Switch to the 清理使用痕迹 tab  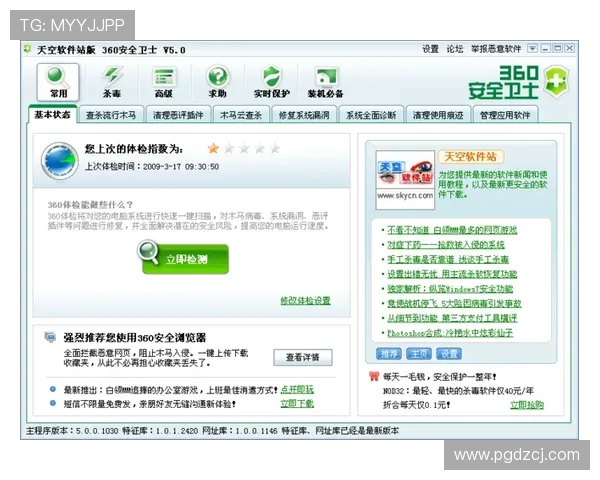pos(438,115)
